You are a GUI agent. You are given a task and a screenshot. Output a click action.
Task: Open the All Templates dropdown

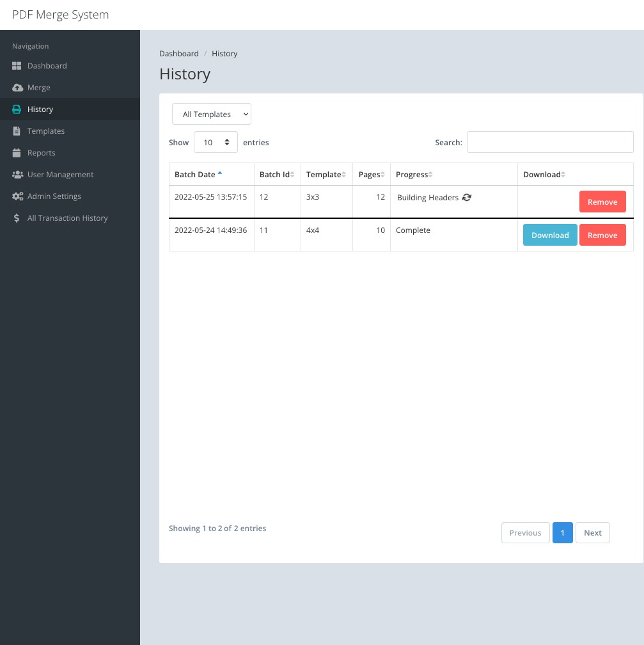coord(211,114)
